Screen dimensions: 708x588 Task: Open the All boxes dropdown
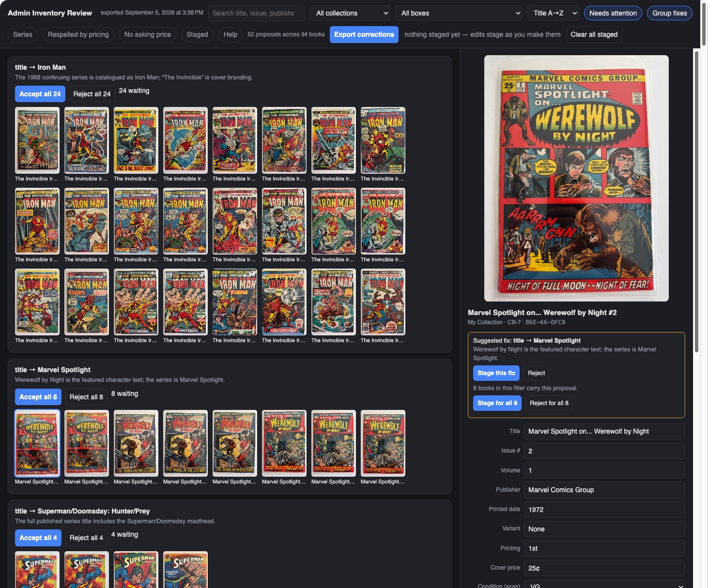click(x=459, y=13)
